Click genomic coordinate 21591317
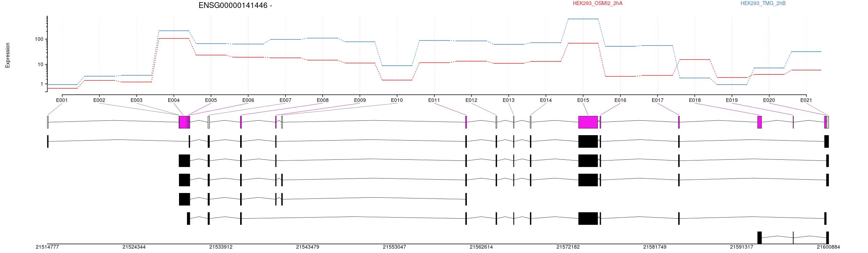Screen dimensions: 868x253 pos(741,247)
